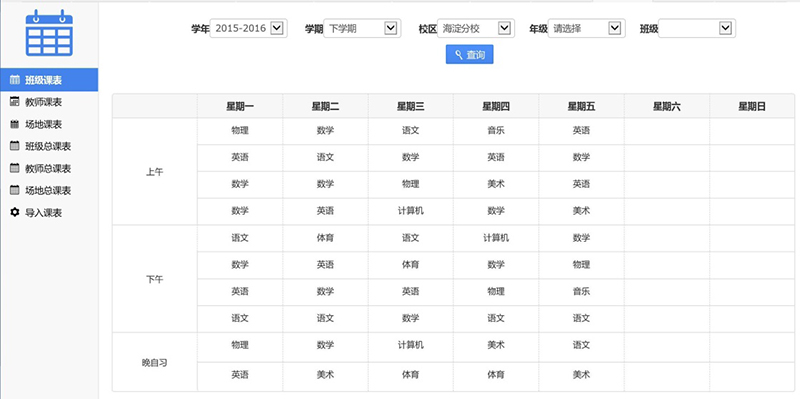Click the 教师总课表 sidebar icon
The width and height of the screenshot is (800, 399).
[15, 168]
